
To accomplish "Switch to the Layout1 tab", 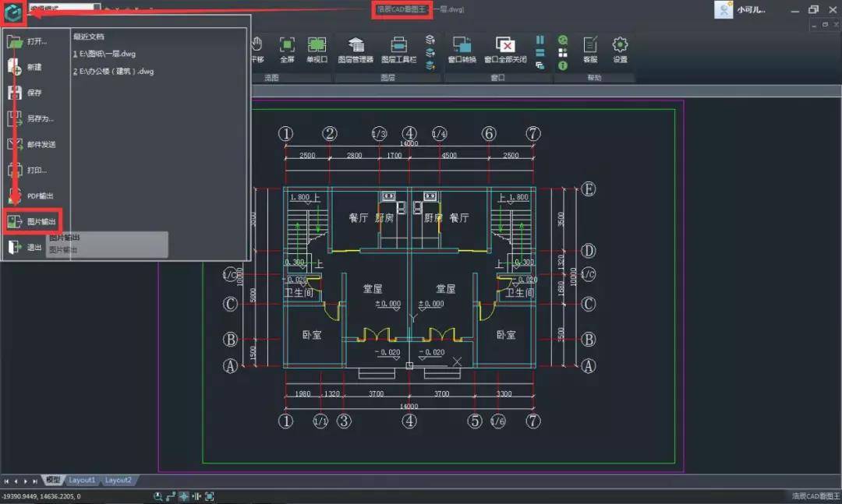I will (x=82, y=480).
